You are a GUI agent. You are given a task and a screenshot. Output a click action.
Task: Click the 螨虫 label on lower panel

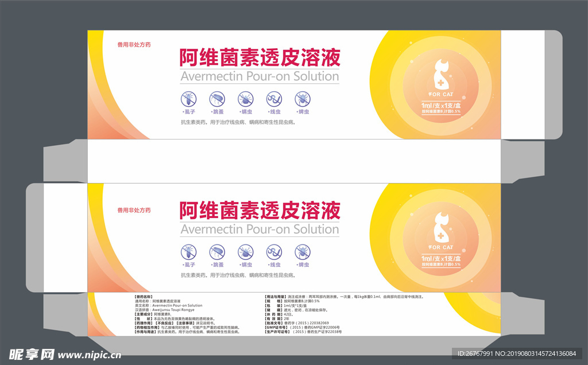pos(246,265)
